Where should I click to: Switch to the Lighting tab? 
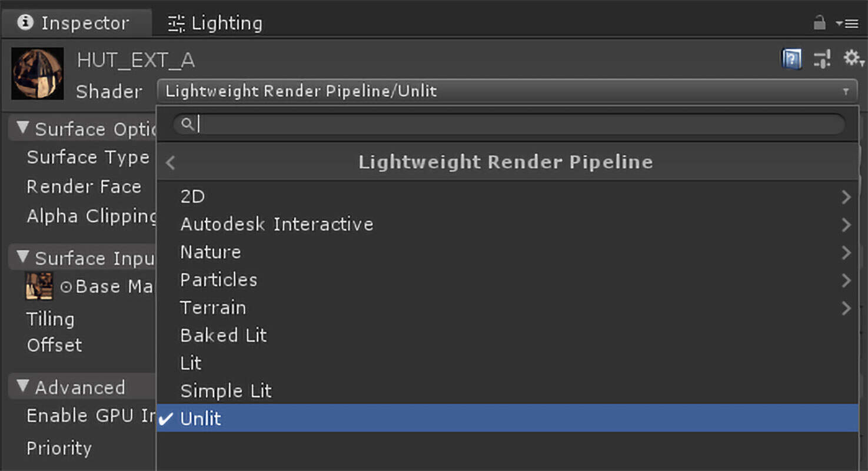(215, 23)
